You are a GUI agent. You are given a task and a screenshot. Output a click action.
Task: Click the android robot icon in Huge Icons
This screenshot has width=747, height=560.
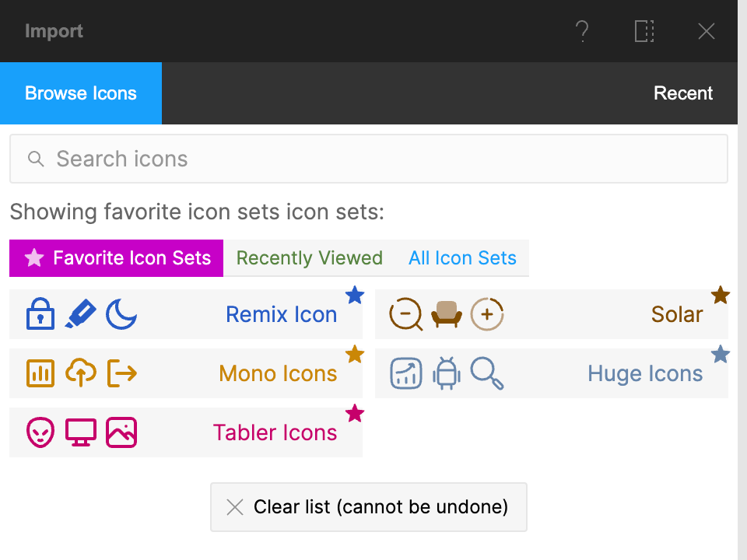pos(446,373)
